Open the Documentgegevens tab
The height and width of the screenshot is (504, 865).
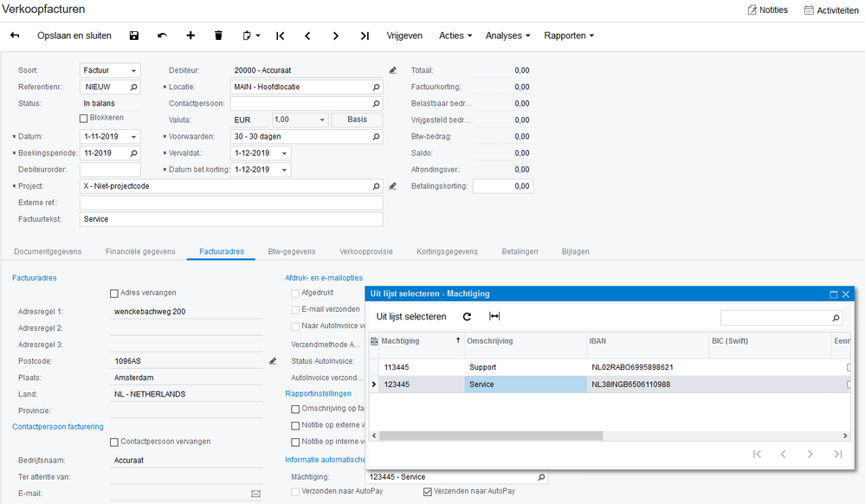tap(50, 251)
